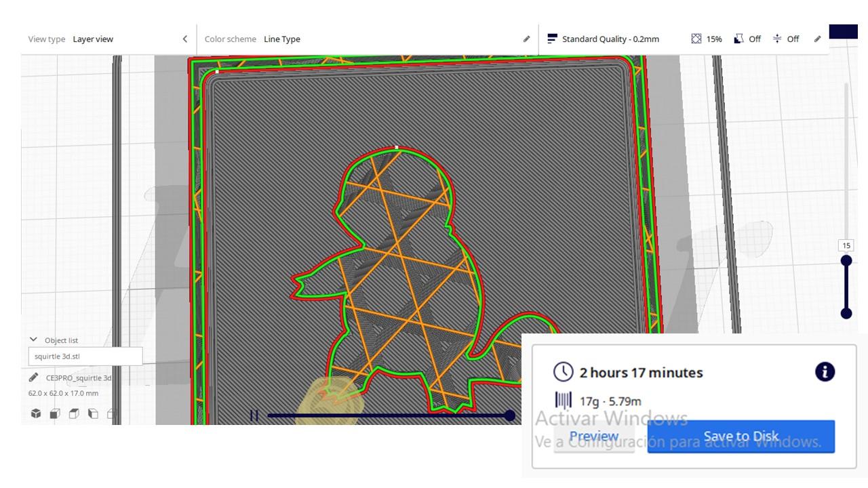Switch to the front view icon
868x488 pixels.
(x=55, y=413)
